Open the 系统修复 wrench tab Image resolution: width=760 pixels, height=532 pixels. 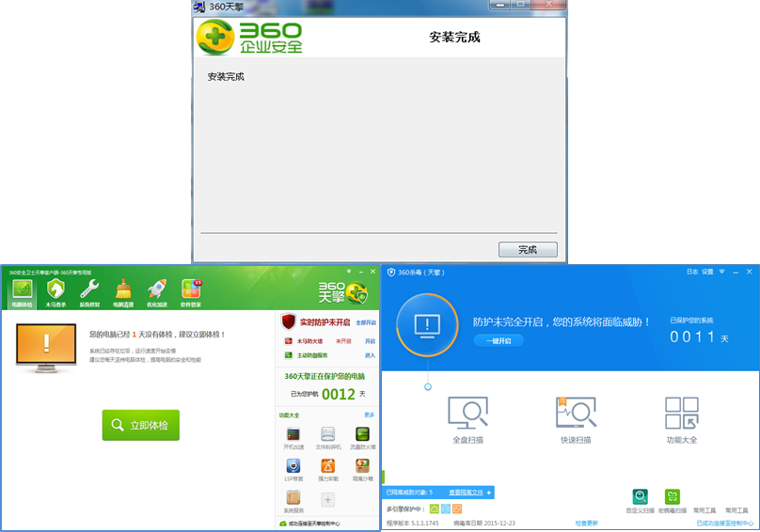(89, 292)
